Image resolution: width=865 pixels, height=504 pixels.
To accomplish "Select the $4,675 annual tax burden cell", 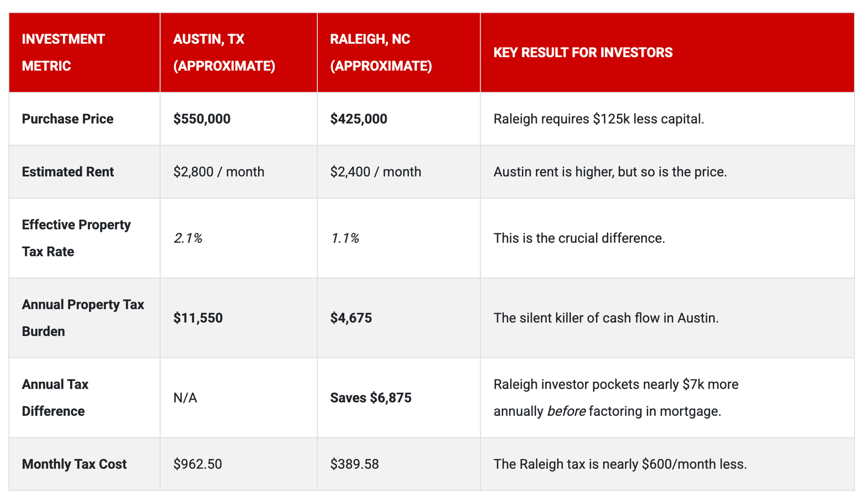I will pyautogui.click(x=351, y=318).
